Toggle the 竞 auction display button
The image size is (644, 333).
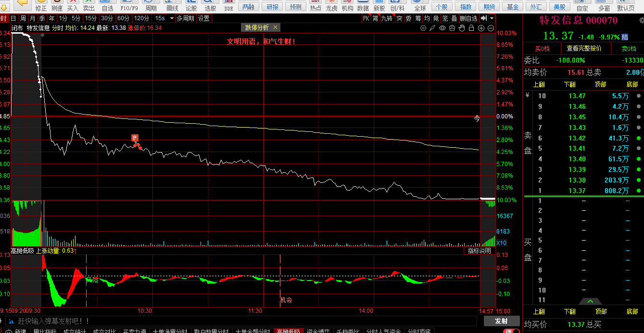436,18
